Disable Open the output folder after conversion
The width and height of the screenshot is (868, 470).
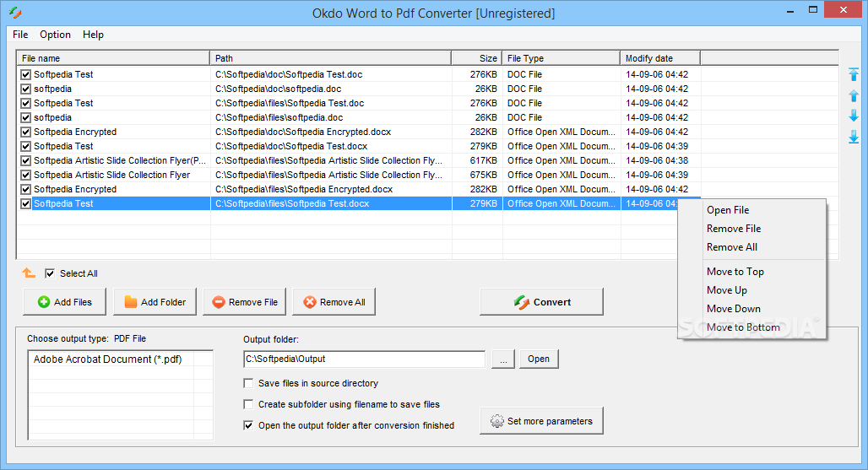point(248,425)
